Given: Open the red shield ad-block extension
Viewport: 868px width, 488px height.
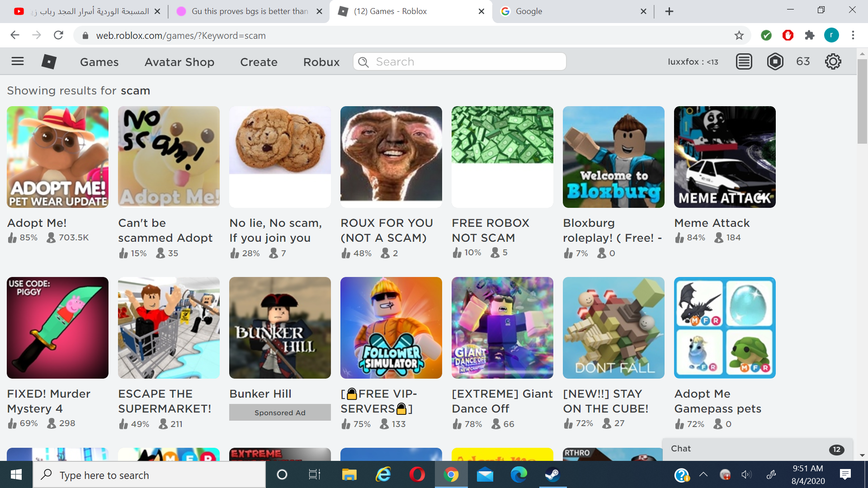Looking at the screenshot, I should pyautogui.click(x=788, y=35).
